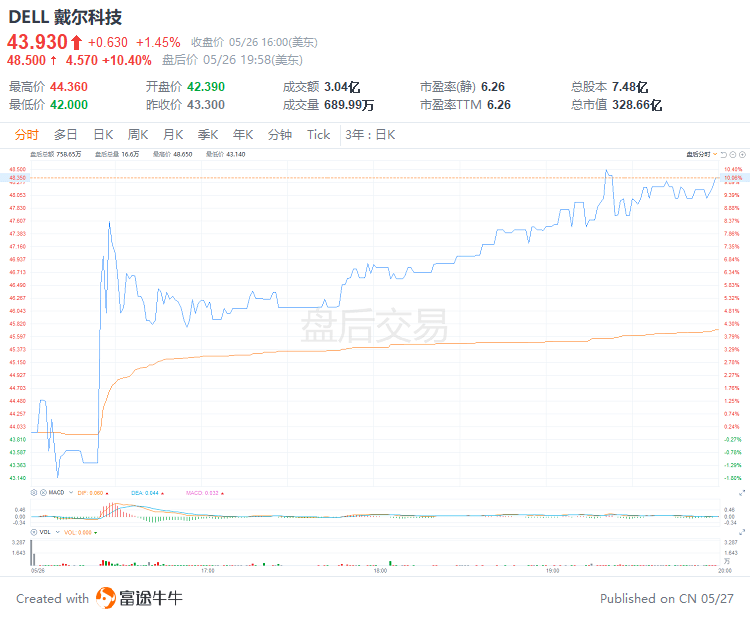Zoom in the chart with plus icon
Image resolution: width=750 pixels, height=619 pixels.
click(742, 154)
